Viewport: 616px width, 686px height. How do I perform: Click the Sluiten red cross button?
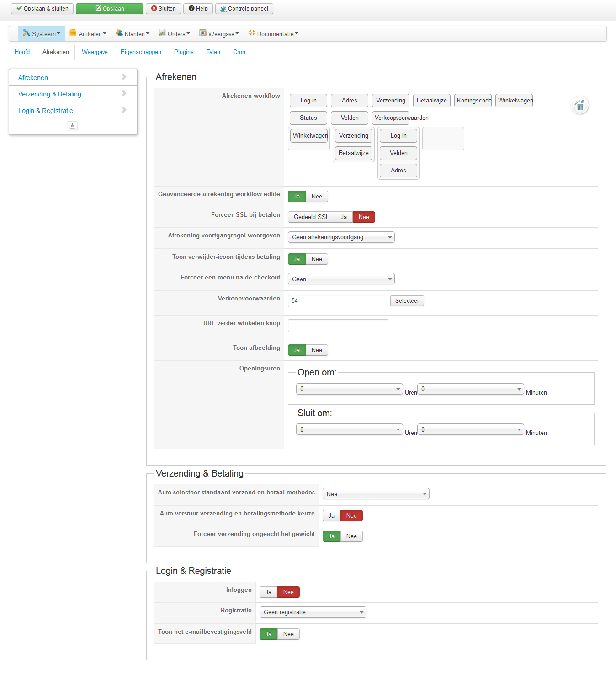click(163, 9)
